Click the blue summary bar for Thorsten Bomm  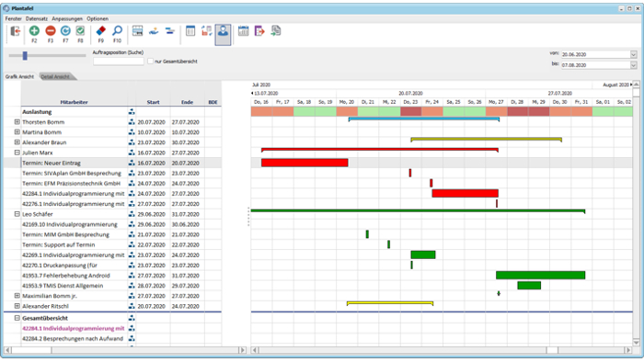click(424, 119)
